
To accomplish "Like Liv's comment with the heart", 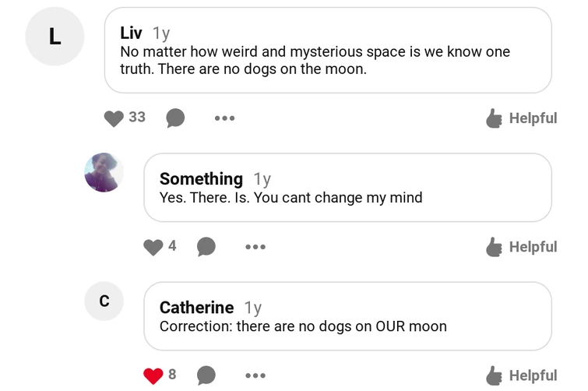I will (x=114, y=118).
